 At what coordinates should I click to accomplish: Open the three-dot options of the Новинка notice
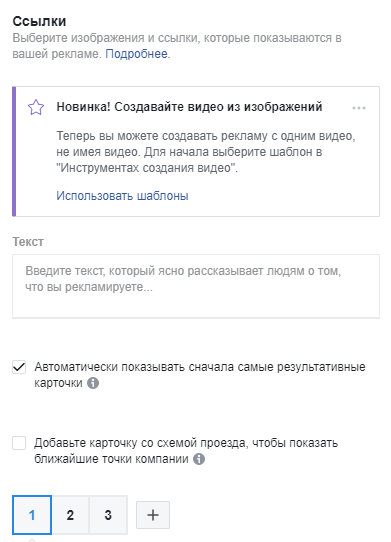(x=359, y=108)
